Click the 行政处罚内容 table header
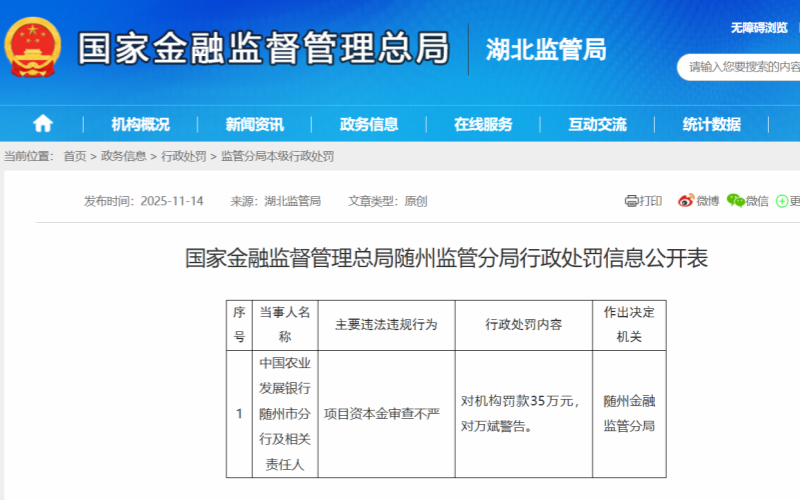 click(x=523, y=324)
